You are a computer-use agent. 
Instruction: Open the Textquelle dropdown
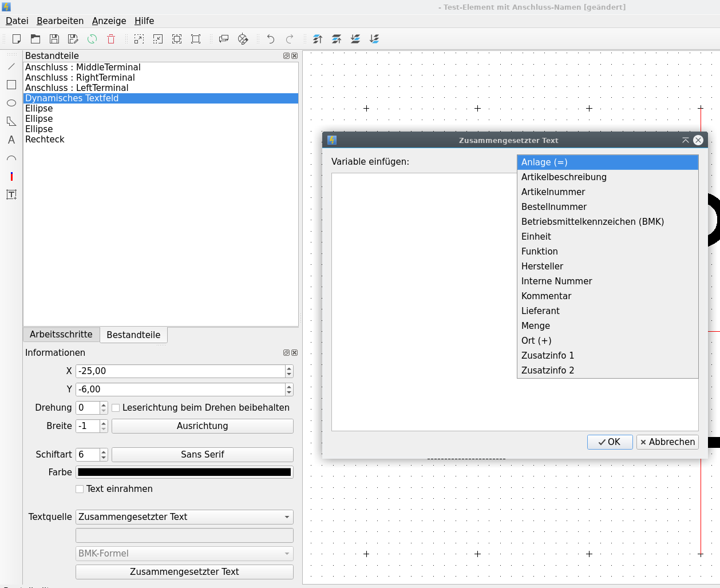pyautogui.click(x=184, y=517)
